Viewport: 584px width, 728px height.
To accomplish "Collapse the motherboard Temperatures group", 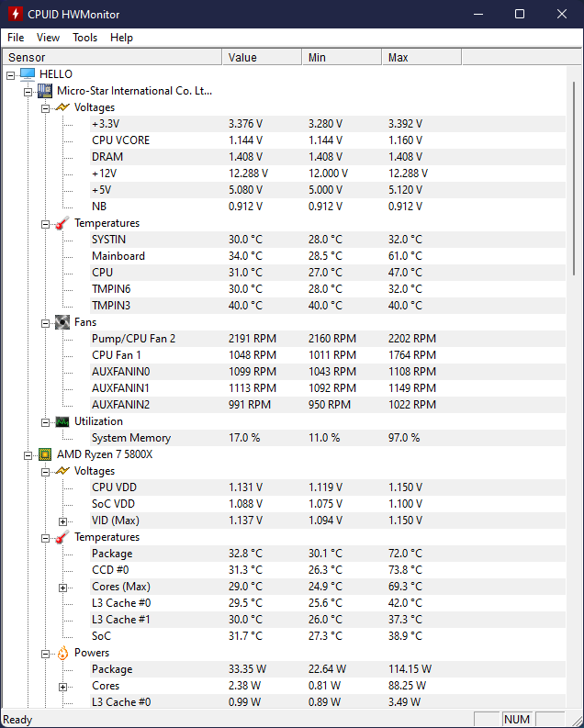I will (x=45, y=224).
